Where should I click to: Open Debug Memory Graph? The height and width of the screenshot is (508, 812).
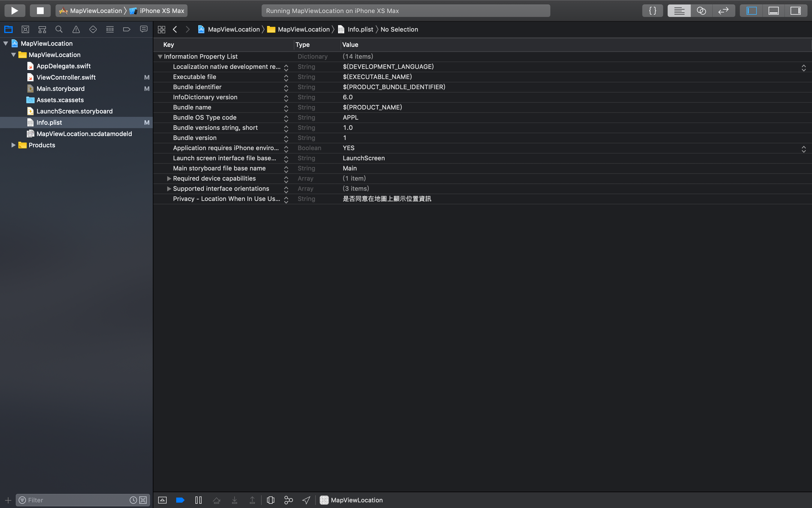pyautogui.click(x=288, y=500)
